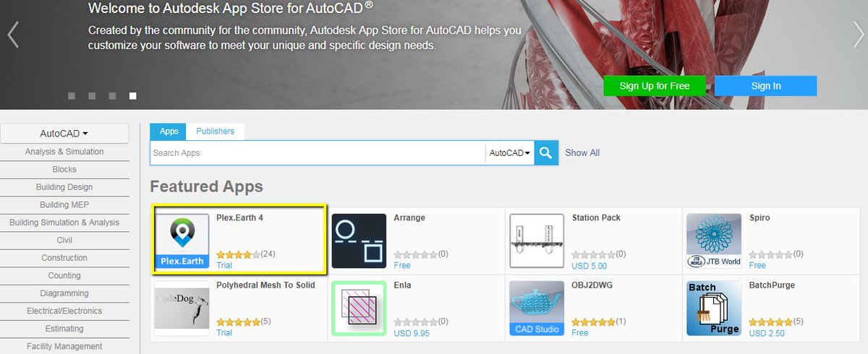Click the USD 9.95 price of Enla
This screenshot has width=868, height=354.
coord(412,333)
